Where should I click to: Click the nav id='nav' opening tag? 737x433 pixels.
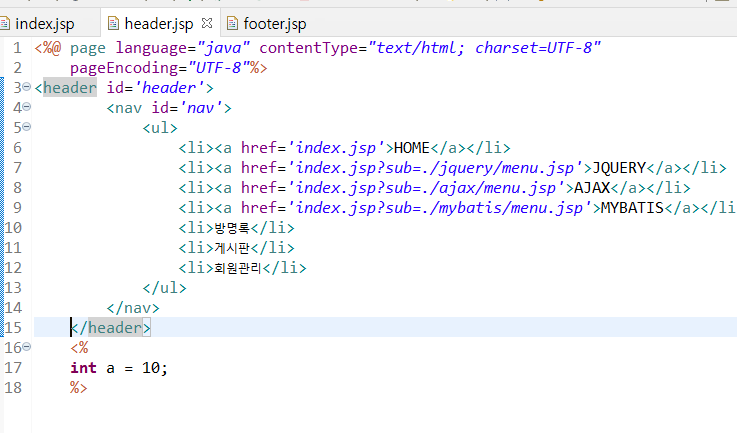[169, 108]
